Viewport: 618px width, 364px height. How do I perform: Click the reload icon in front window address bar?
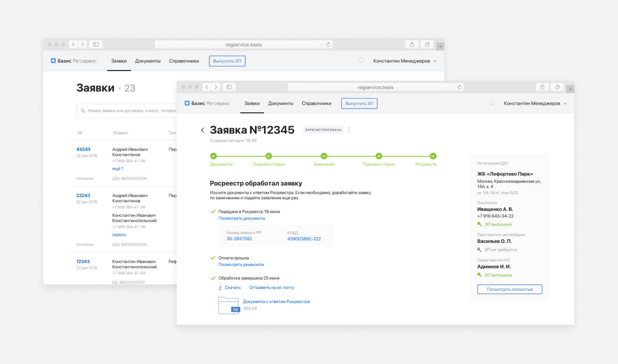(460, 87)
